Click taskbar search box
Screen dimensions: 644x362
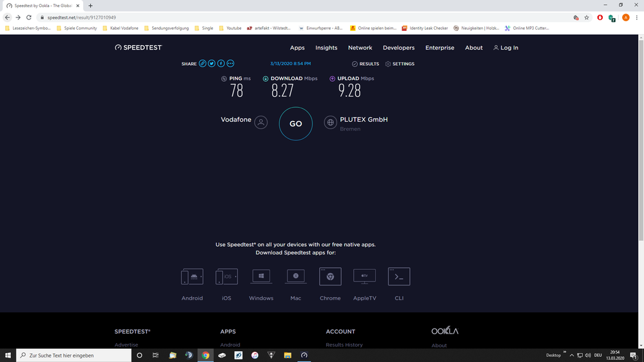click(74, 355)
